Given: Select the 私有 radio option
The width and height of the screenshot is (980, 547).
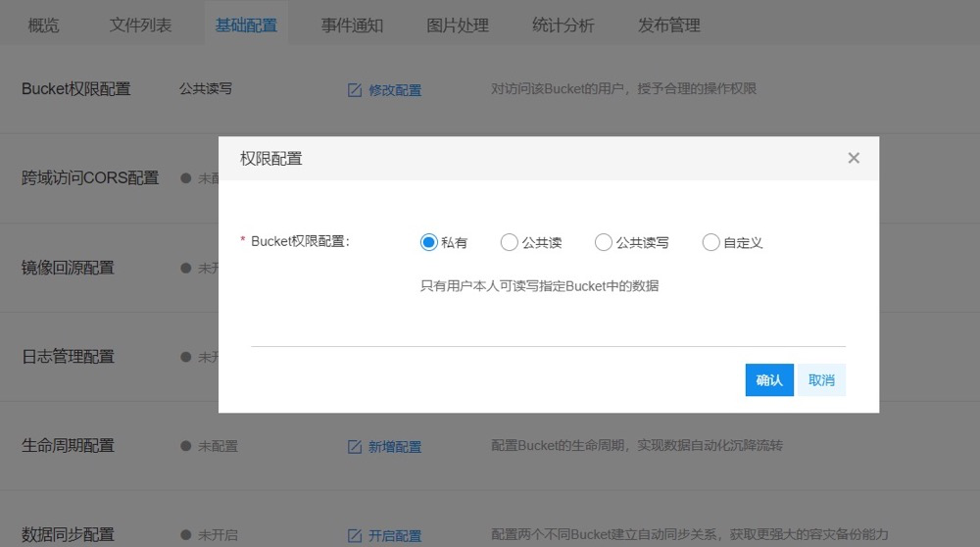Looking at the screenshot, I should click(429, 242).
